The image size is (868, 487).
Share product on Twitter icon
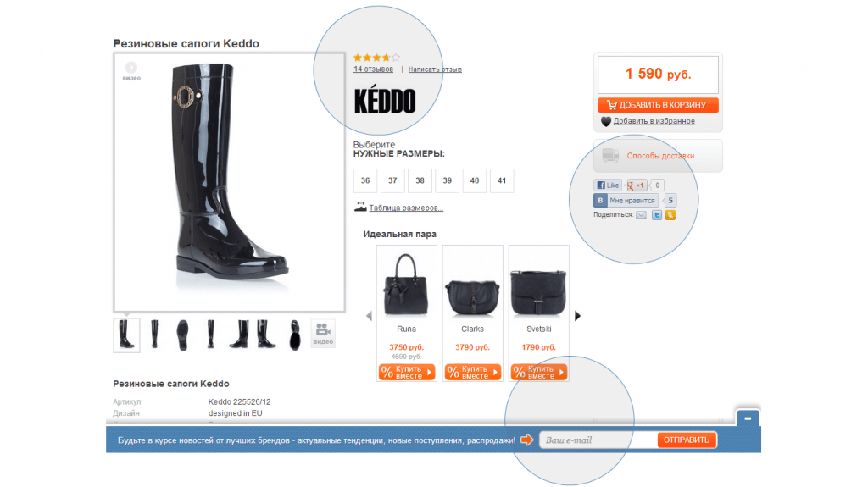(657, 215)
